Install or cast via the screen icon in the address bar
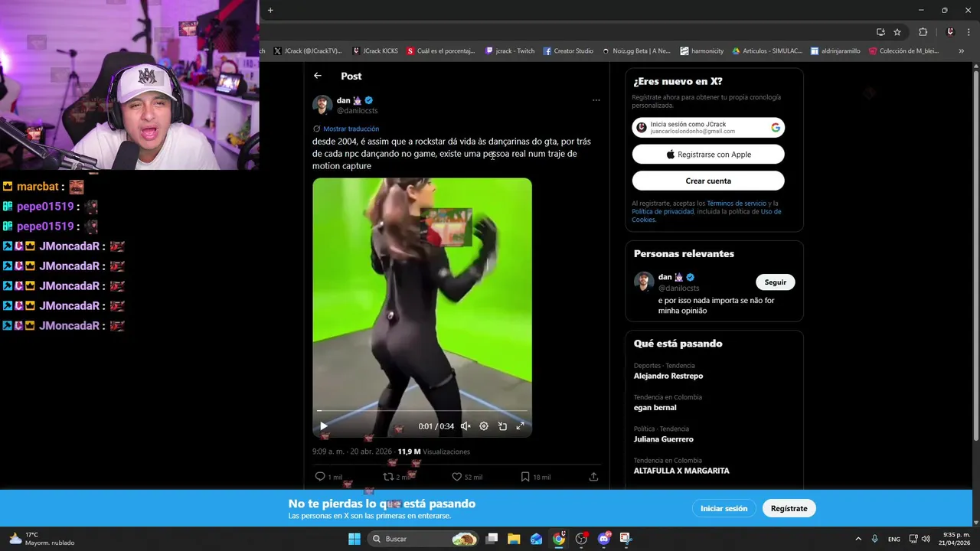 click(880, 32)
